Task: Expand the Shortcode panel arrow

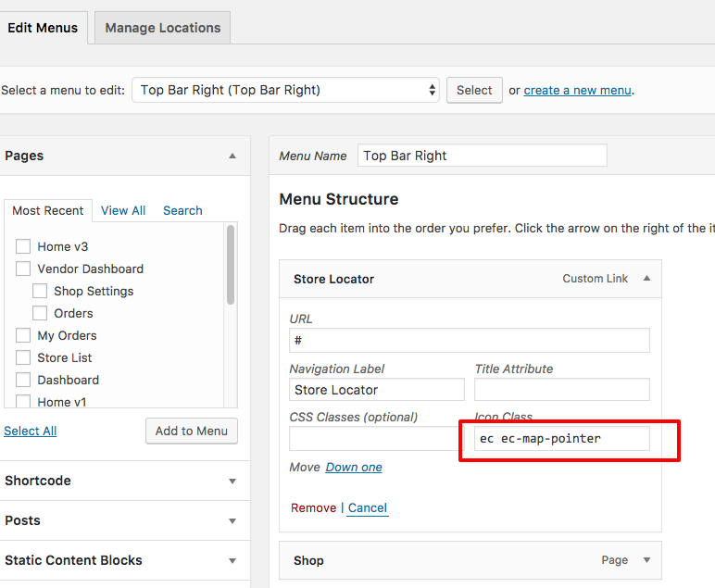Action: [x=232, y=482]
